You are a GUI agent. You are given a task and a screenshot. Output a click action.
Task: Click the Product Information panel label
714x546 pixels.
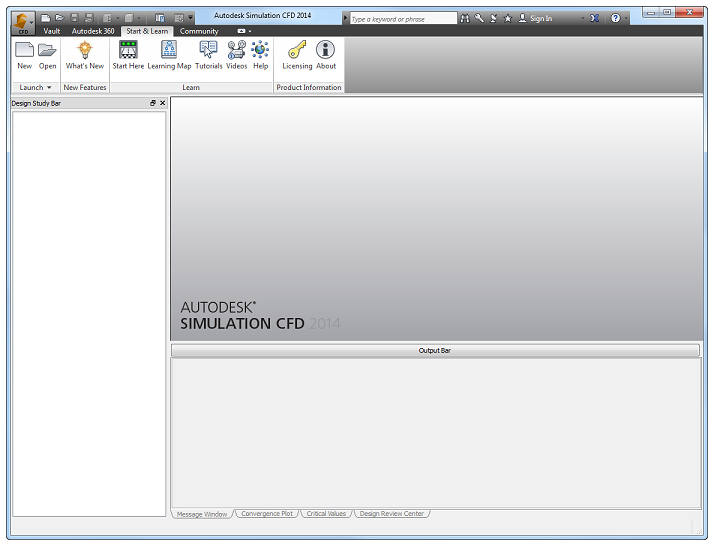coord(309,87)
